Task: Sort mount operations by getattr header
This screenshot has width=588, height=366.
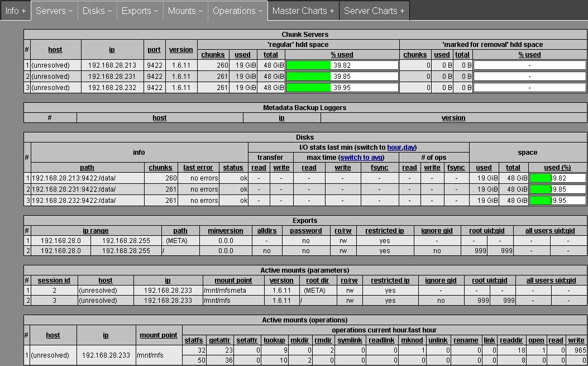Action: pos(219,340)
